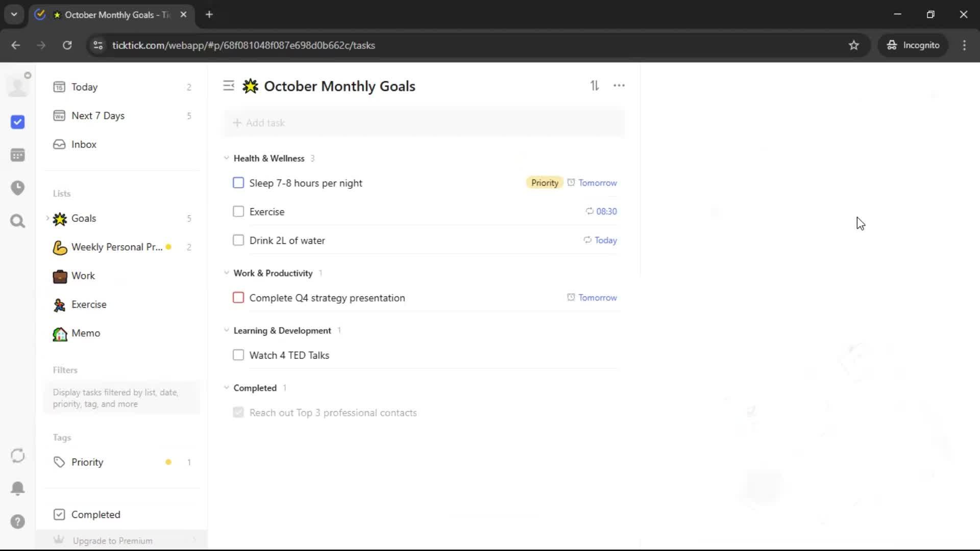Open the Calendar view icon in left rail
The width and height of the screenshot is (980, 551).
(18, 155)
